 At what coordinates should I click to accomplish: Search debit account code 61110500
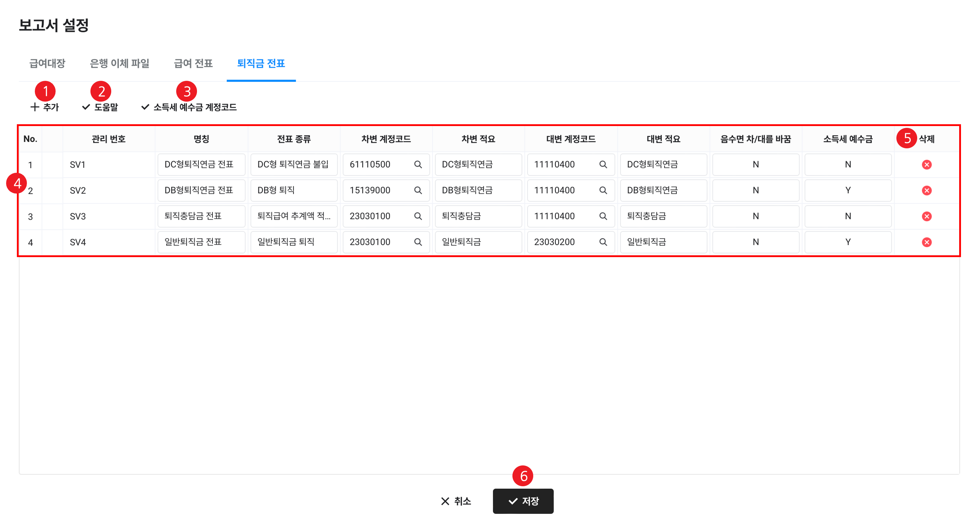click(x=418, y=164)
